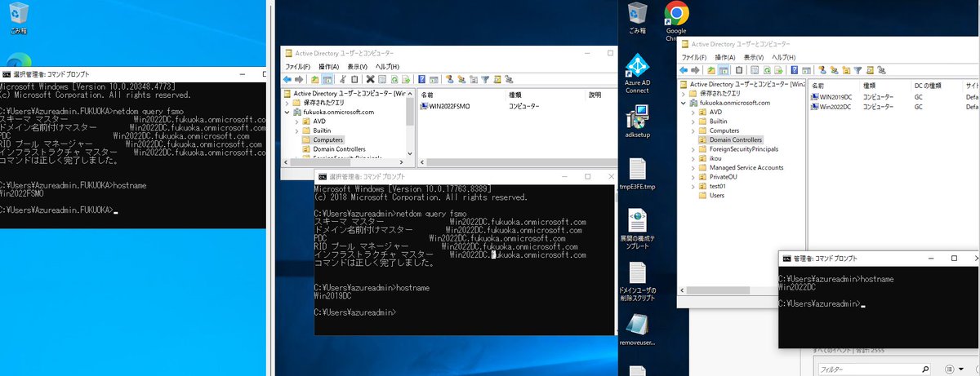
Task: Click Cut scissors icon in WIN2022FSMO directory window
Action: point(343,79)
